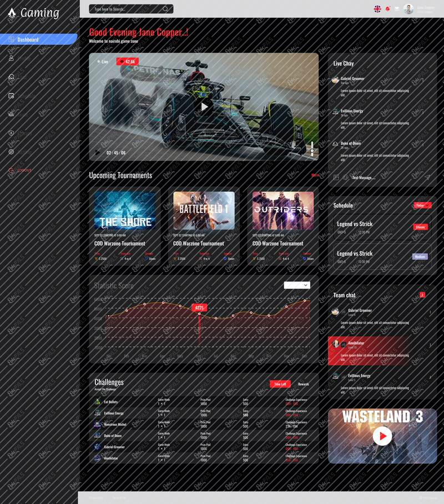Send the message with paper plane icon
The image size is (444, 504).
point(427,178)
